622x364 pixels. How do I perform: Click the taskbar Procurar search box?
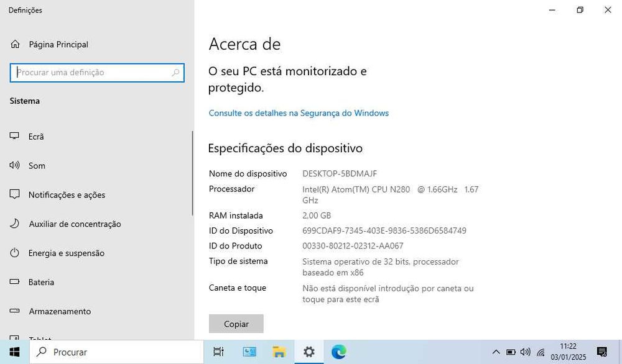coord(117,352)
